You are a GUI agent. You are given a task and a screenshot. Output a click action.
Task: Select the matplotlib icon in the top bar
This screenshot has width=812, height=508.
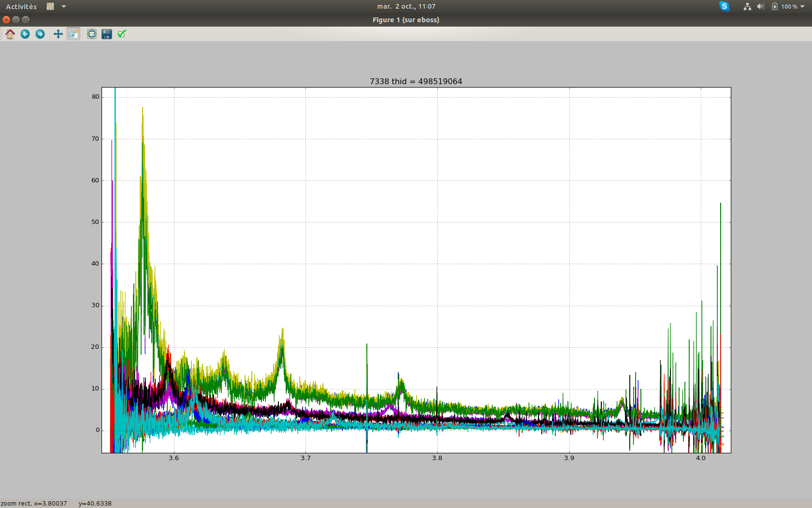point(50,6)
